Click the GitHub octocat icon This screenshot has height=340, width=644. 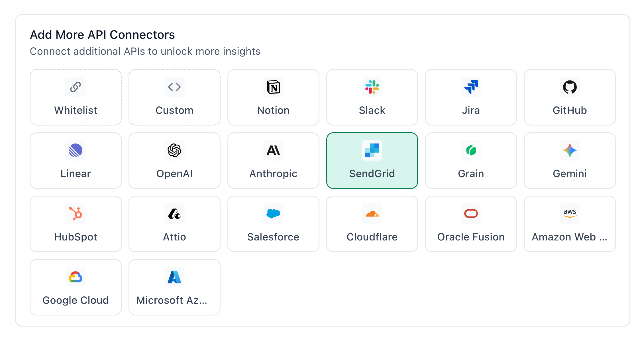pyautogui.click(x=570, y=87)
